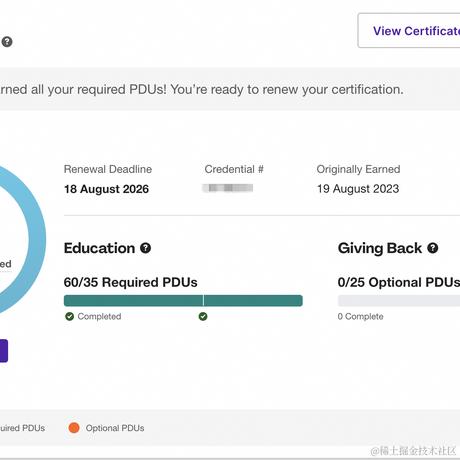The width and height of the screenshot is (460, 460).
Task: Click the Education required PDUs progress bar
Action: click(183, 301)
